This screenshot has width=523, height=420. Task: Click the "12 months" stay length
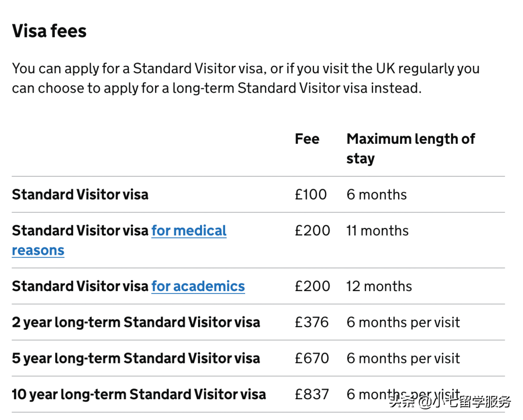pyautogui.click(x=379, y=286)
